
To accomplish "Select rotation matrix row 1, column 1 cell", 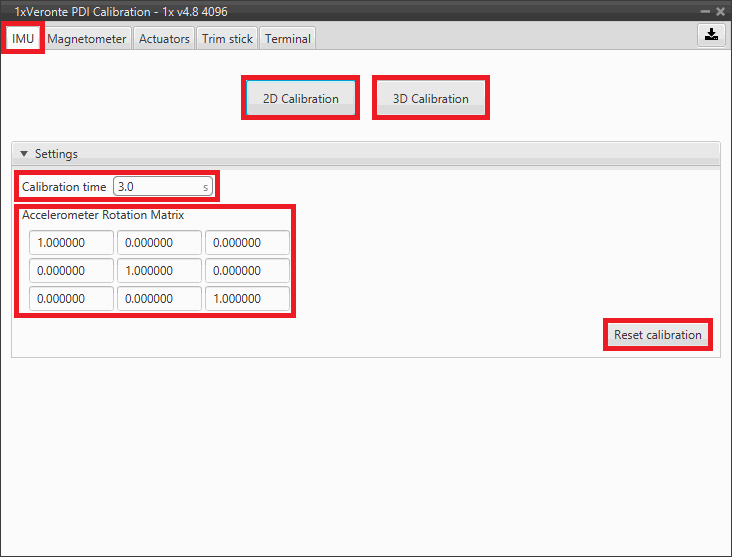I will click(x=71, y=243).
